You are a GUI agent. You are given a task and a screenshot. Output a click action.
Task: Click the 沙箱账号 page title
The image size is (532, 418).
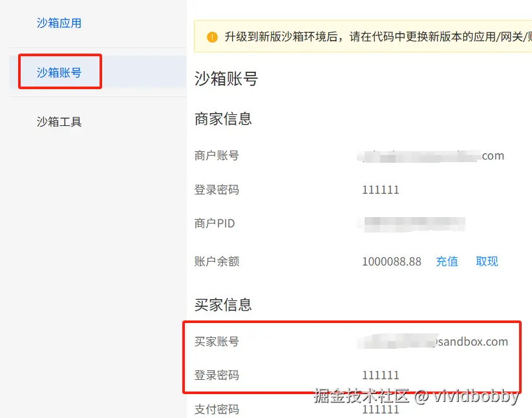(227, 78)
